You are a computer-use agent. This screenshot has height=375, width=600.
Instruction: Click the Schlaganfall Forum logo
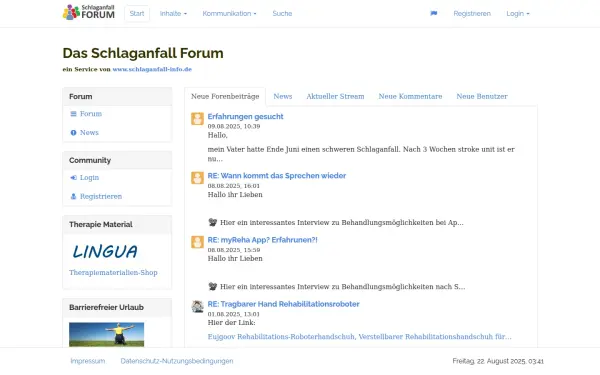89,12
